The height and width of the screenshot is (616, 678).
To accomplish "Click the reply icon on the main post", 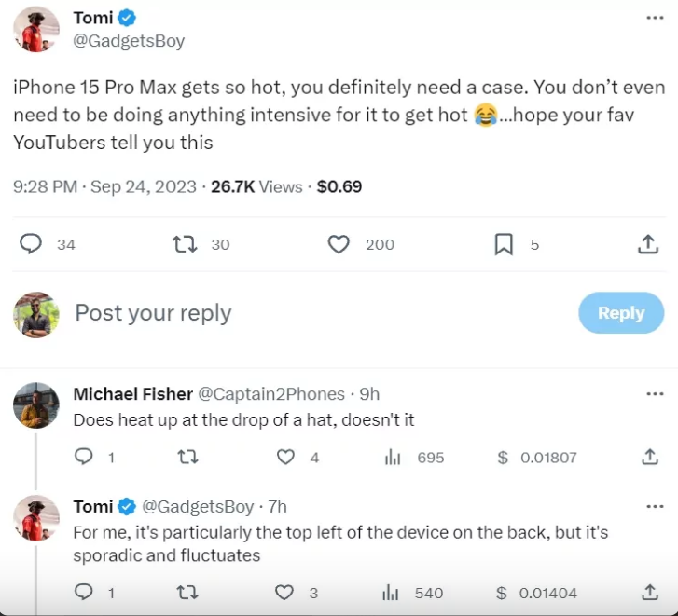I will [x=32, y=244].
